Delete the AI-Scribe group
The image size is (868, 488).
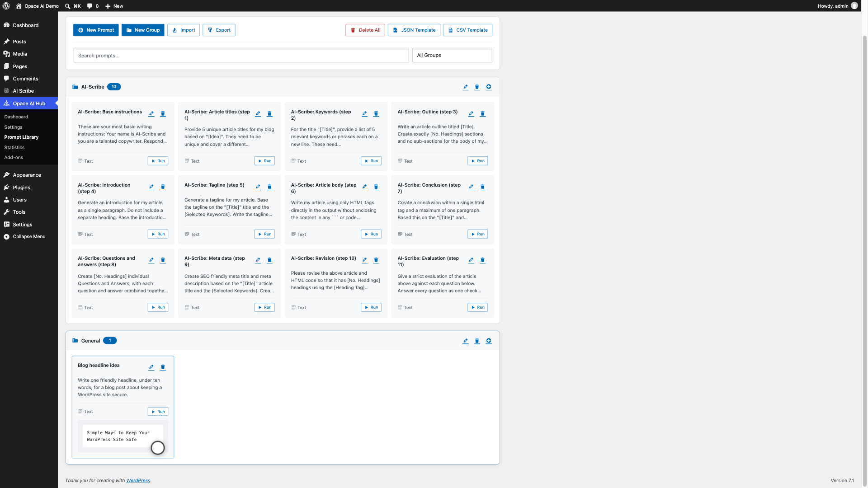(x=477, y=87)
